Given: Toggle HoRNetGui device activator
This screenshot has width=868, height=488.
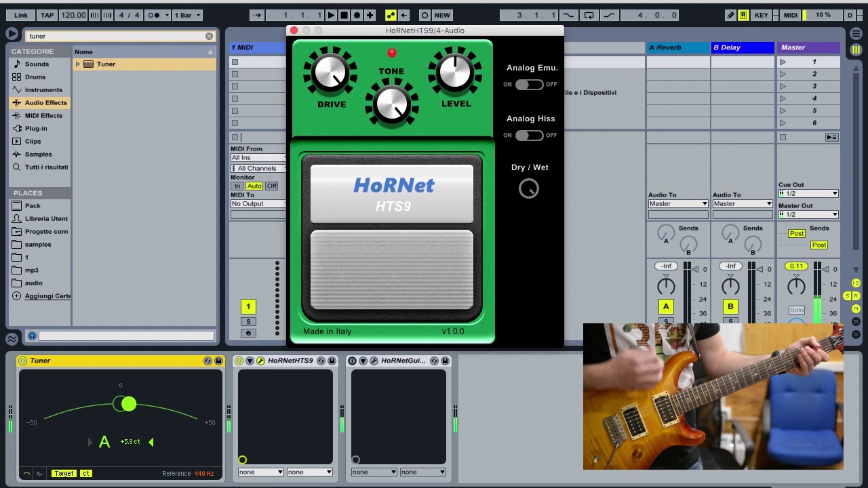Looking at the screenshot, I should point(352,361).
